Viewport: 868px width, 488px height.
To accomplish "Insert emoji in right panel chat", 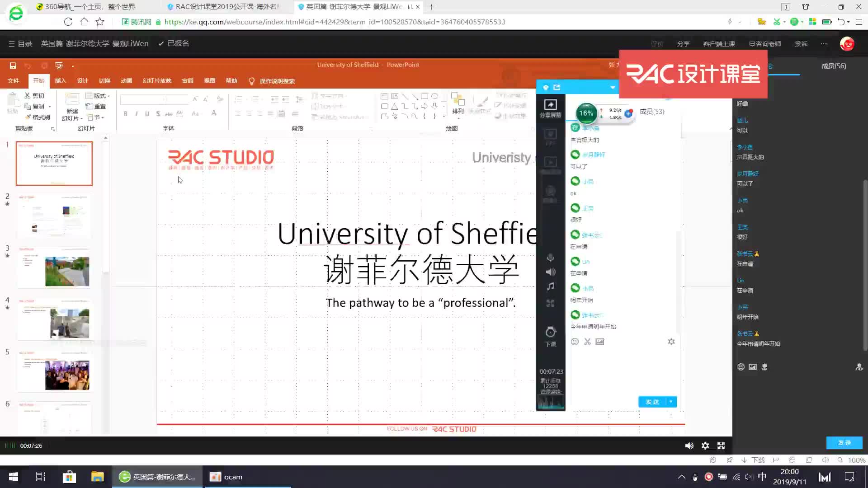I will tap(741, 367).
